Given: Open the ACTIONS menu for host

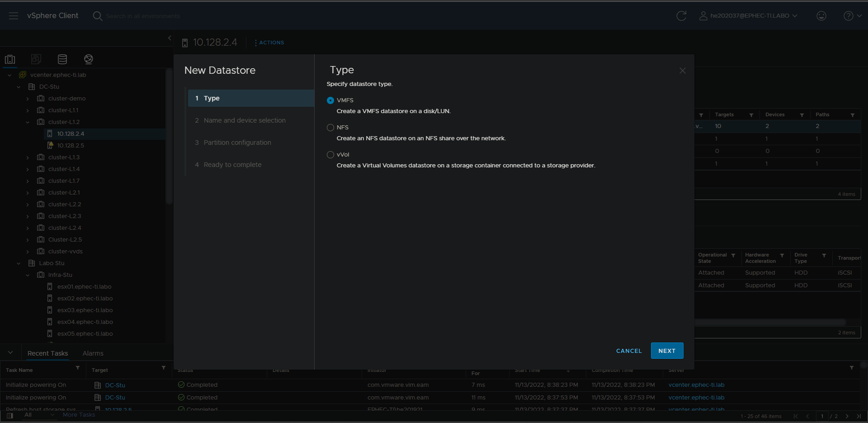Looking at the screenshot, I should (x=269, y=43).
